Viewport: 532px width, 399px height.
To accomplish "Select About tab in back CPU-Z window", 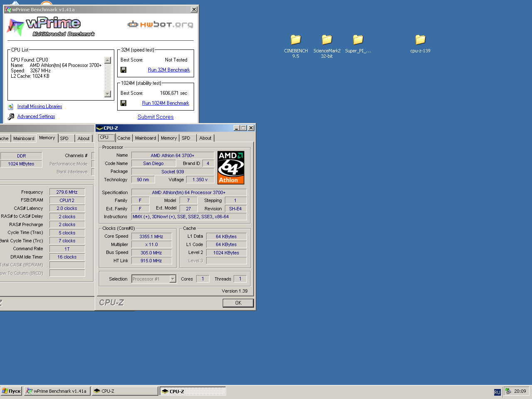I will click(84, 138).
